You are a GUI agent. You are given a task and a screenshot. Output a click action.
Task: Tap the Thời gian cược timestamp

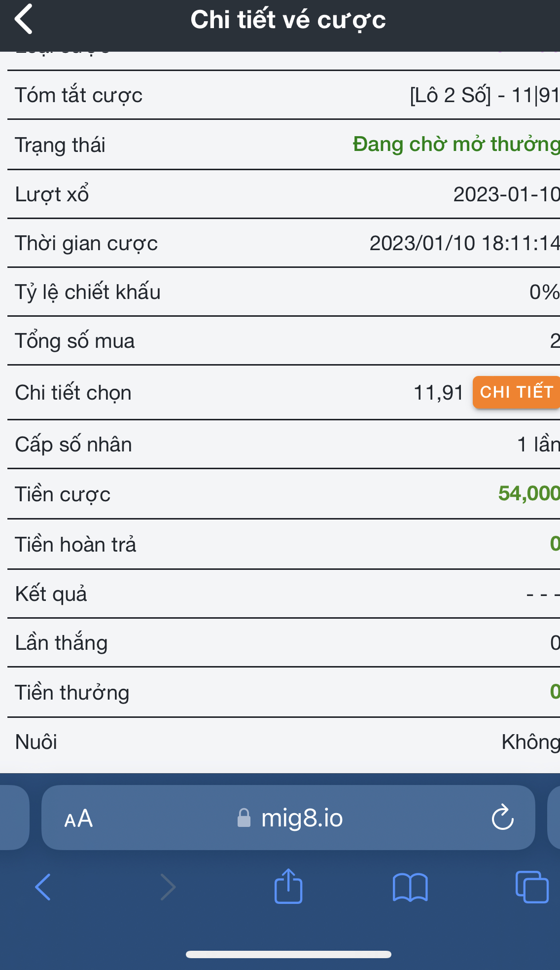(x=465, y=243)
